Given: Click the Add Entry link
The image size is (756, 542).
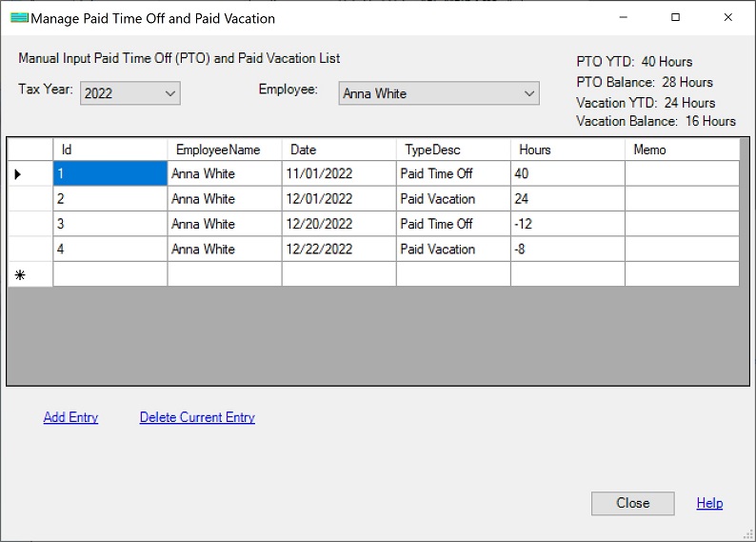Looking at the screenshot, I should 70,417.
